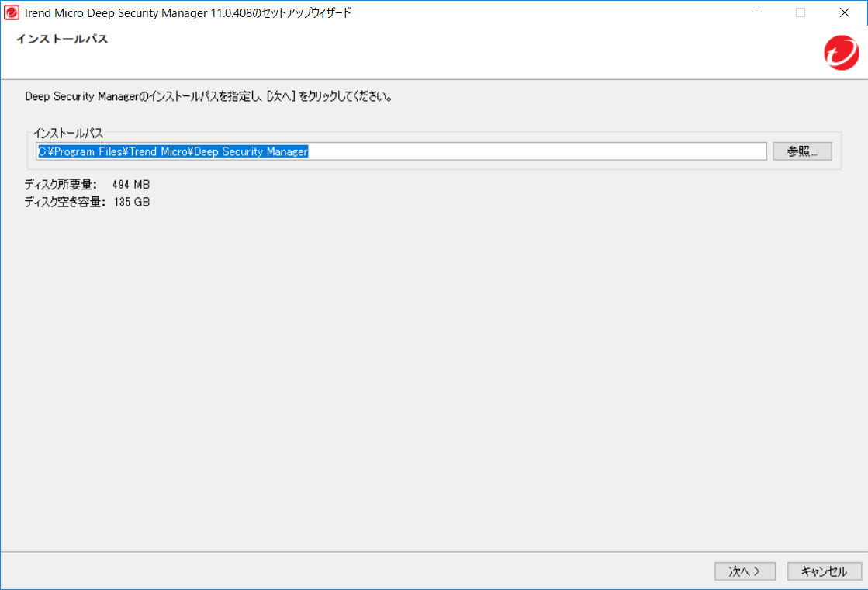Click the disabled maximize button
Viewport: 868px width, 590px height.
(x=801, y=12)
